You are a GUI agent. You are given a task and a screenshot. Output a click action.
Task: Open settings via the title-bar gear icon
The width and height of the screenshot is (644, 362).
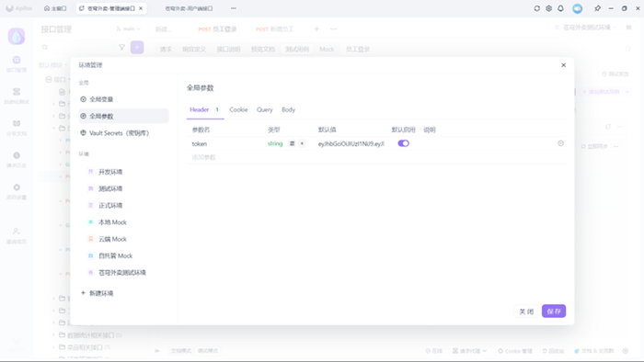548,8
